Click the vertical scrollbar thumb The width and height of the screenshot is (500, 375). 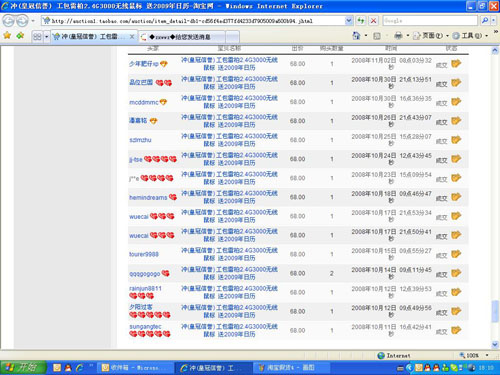[x=495, y=311]
